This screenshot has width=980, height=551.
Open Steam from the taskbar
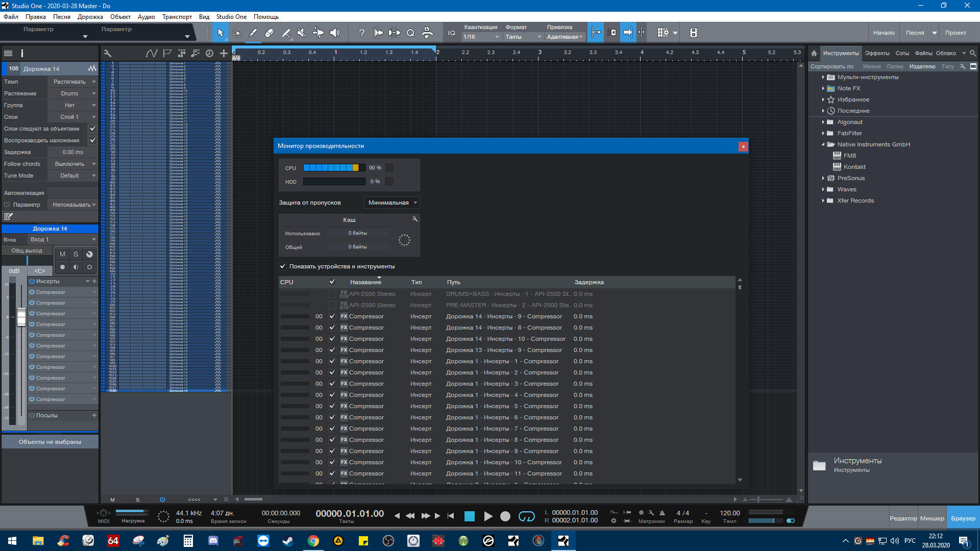288,541
